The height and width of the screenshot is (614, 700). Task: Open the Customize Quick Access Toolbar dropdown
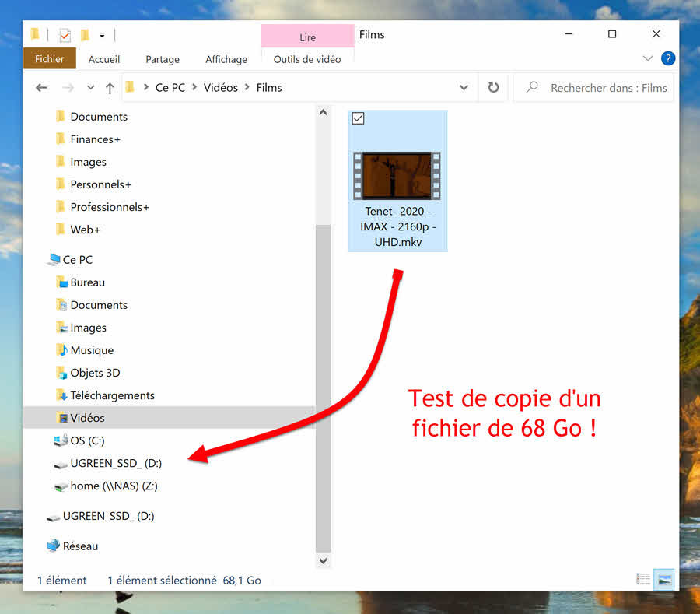[x=102, y=35]
